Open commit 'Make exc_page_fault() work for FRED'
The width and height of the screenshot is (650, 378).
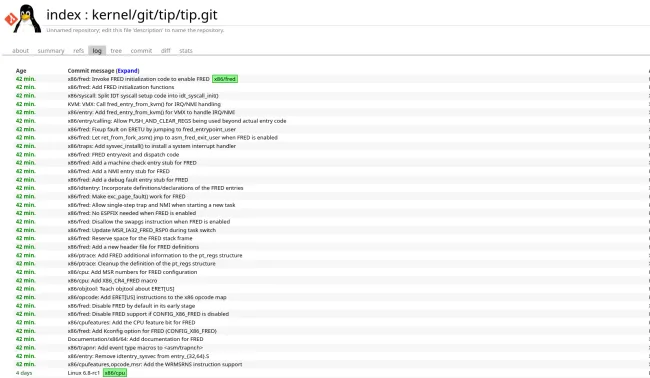126,196
